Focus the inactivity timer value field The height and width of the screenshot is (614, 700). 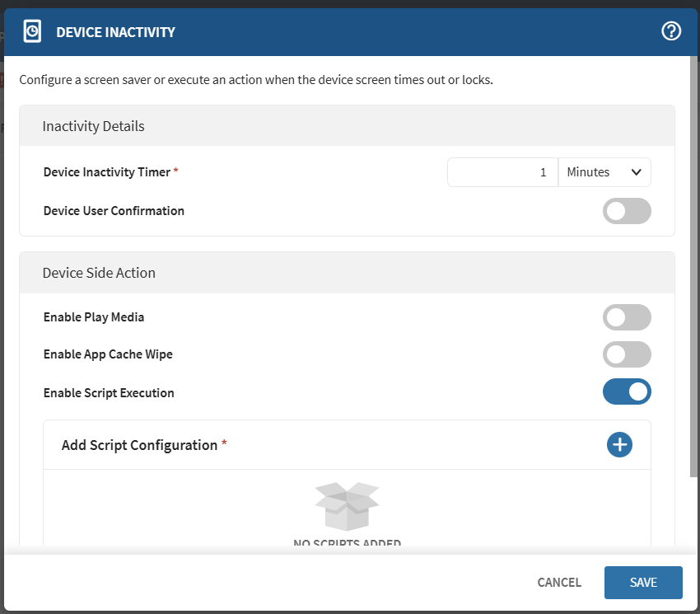pos(502,172)
